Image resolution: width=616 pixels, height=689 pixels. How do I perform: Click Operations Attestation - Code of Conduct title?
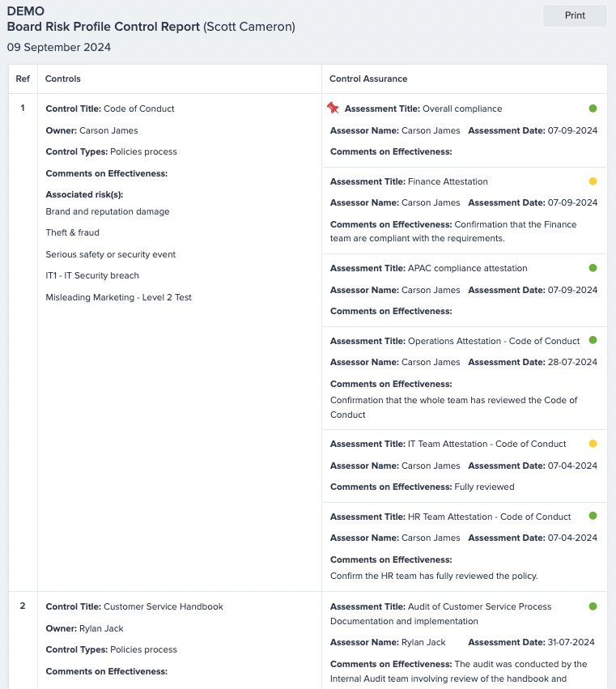[x=494, y=341]
